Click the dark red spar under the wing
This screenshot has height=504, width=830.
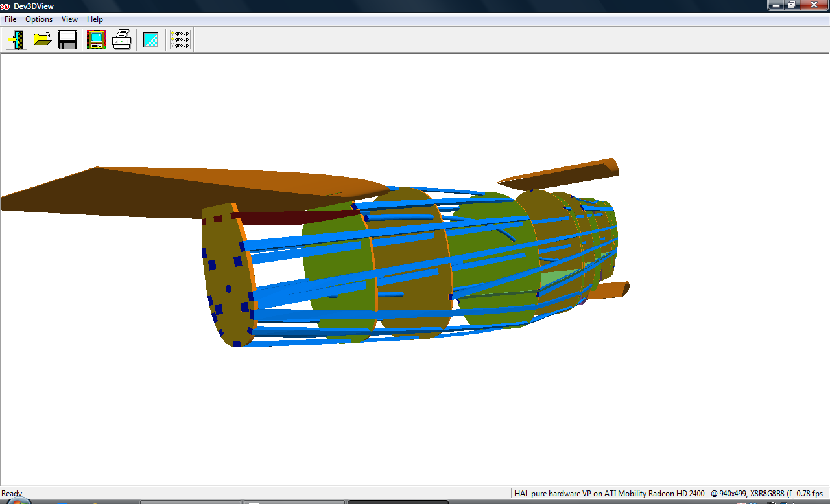point(292,216)
